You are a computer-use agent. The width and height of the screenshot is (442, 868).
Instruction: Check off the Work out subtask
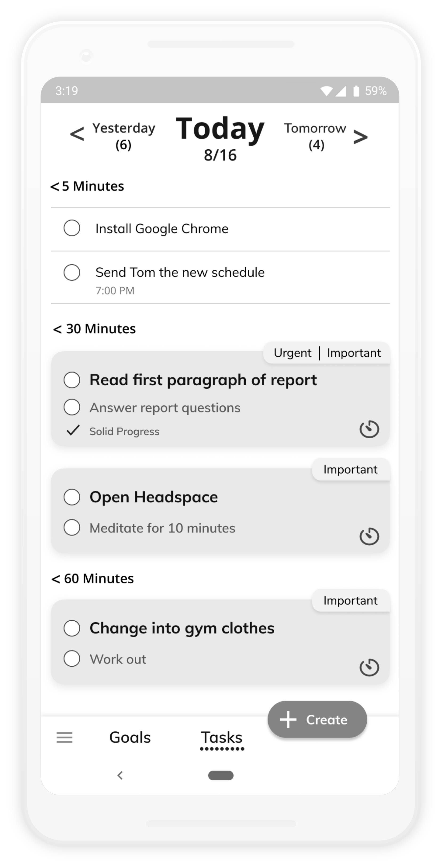pos(72,658)
